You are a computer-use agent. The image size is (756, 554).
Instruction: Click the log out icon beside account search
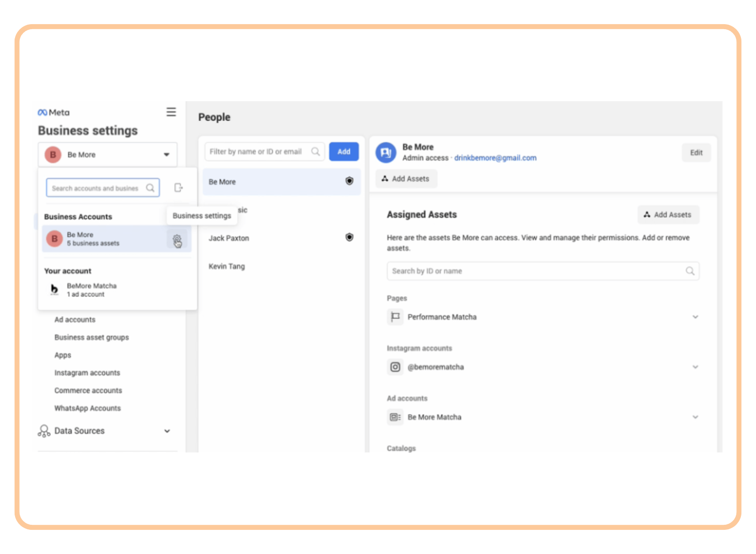pos(178,188)
